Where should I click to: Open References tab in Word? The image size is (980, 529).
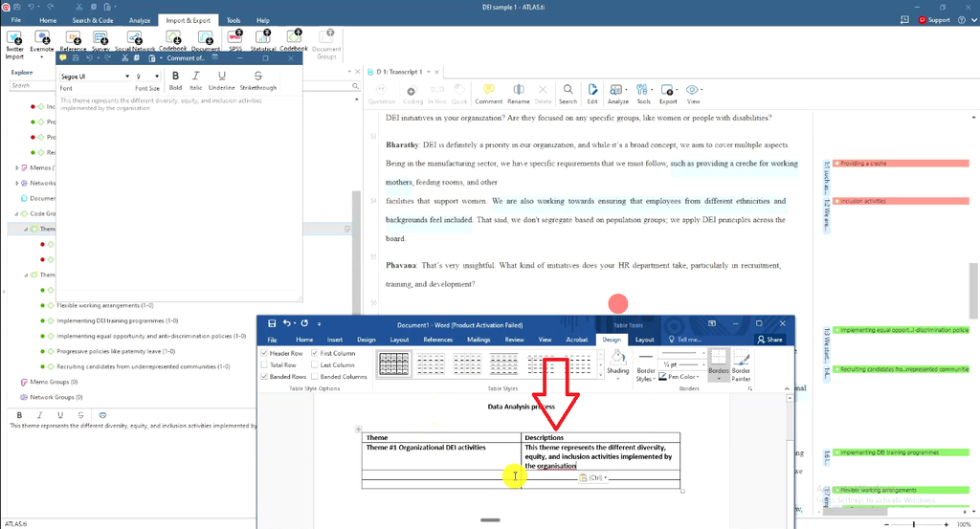point(437,340)
